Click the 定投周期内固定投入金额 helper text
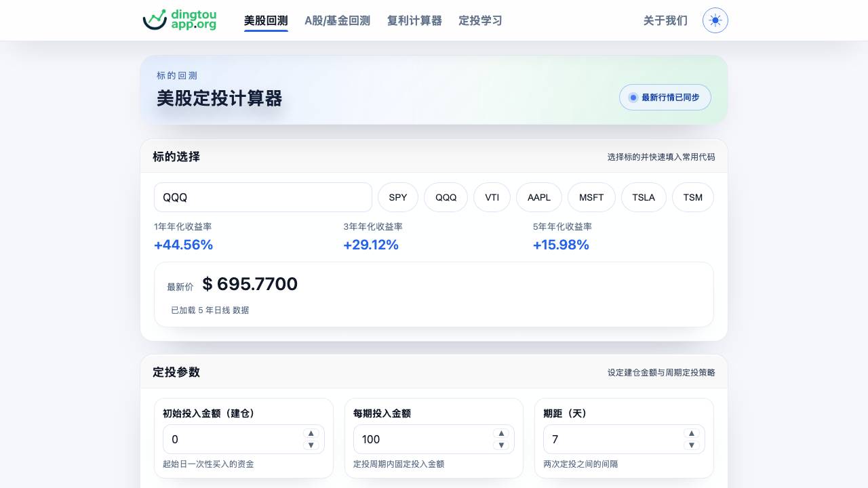 399,464
